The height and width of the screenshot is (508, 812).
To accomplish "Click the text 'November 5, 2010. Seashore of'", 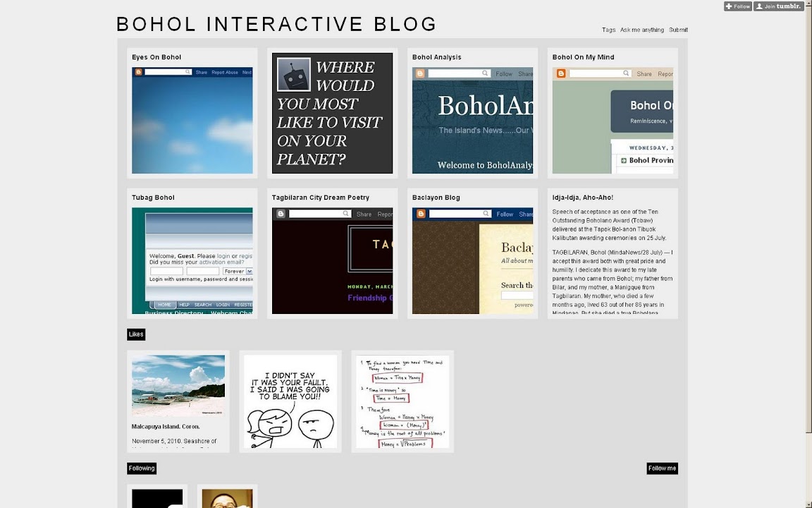I will pyautogui.click(x=174, y=441).
